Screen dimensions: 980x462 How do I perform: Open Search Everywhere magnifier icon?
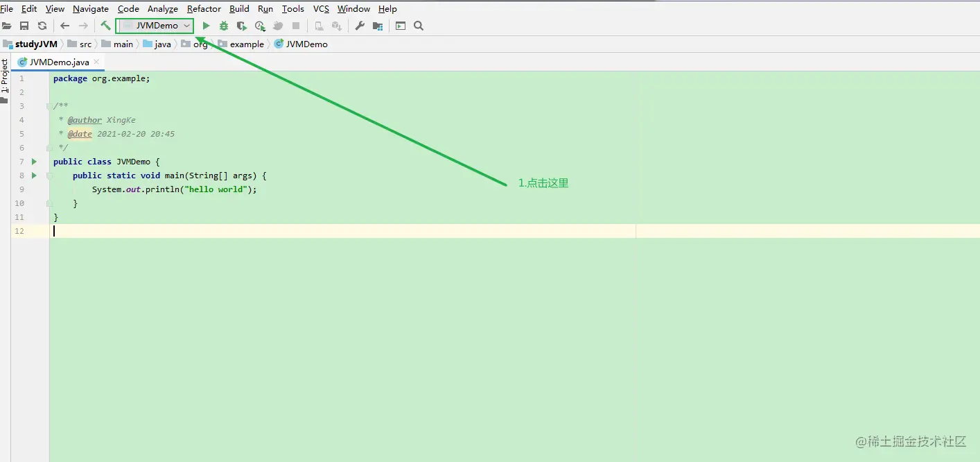point(419,26)
